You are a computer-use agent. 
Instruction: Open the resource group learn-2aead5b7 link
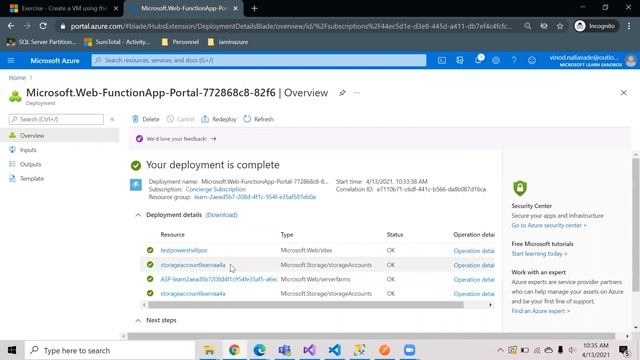(x=255, y=197)
